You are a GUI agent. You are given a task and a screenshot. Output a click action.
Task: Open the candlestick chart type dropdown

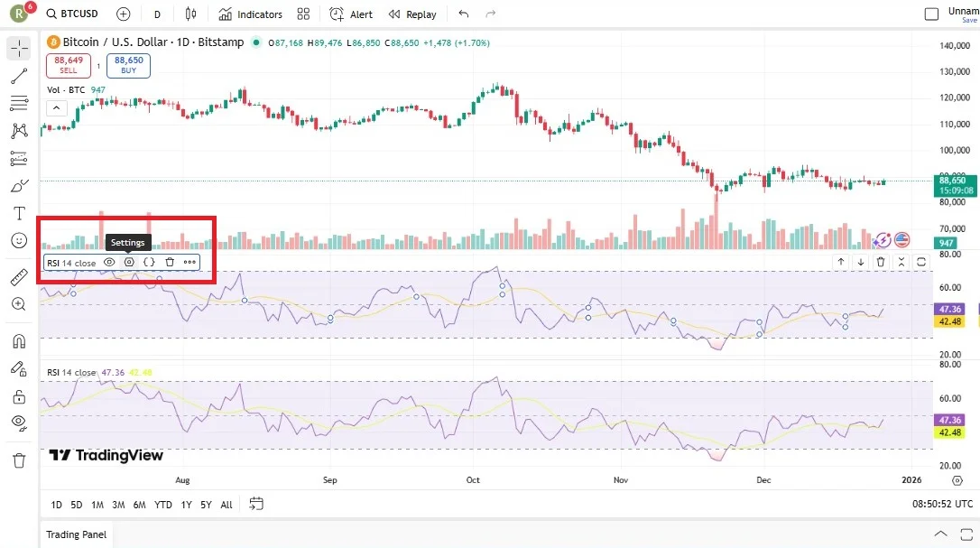click(190, 14)
